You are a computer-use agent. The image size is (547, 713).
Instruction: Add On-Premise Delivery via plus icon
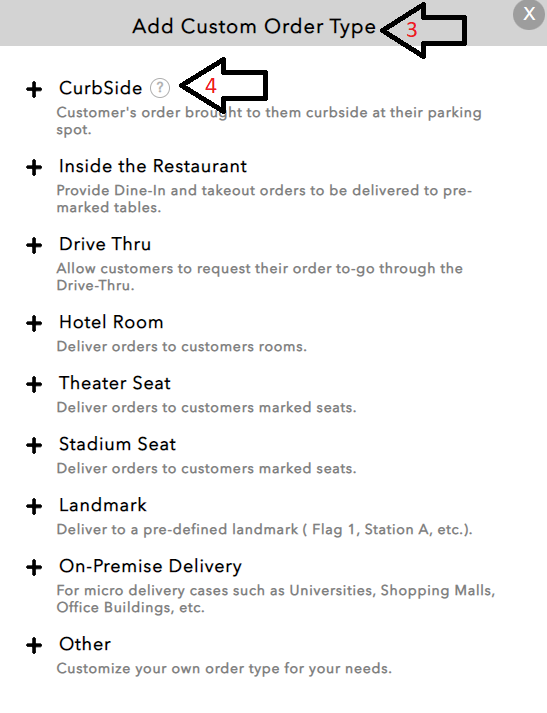click(34, 567)
